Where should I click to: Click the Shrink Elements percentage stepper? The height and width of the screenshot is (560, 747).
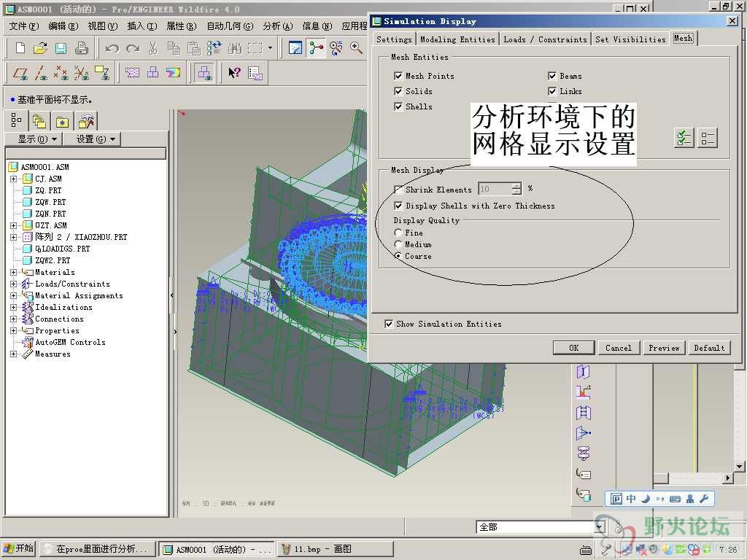point(516,189)
